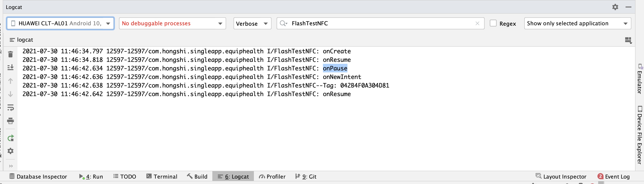Image resolution: width=644 pixels, height=184 pixels.
Task: Toggle soft-wrap in the logcat sidebar
Action: tap(10, 108)
